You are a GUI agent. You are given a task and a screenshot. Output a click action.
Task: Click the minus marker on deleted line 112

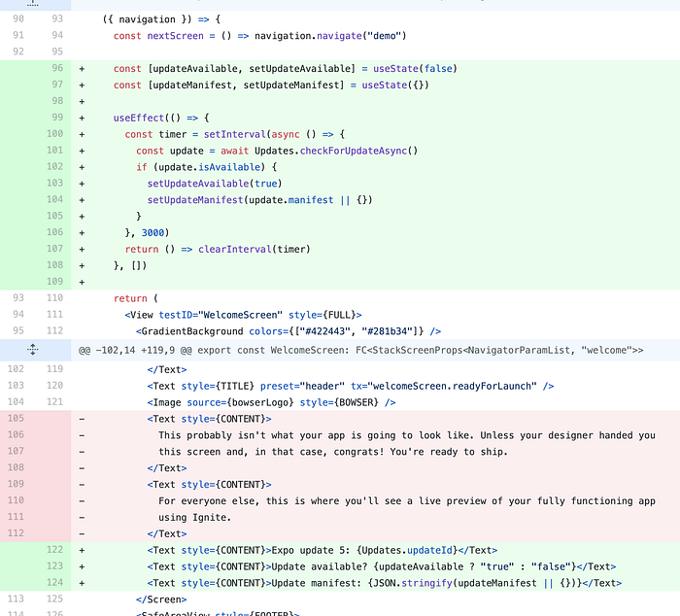(x=82, y=534)
